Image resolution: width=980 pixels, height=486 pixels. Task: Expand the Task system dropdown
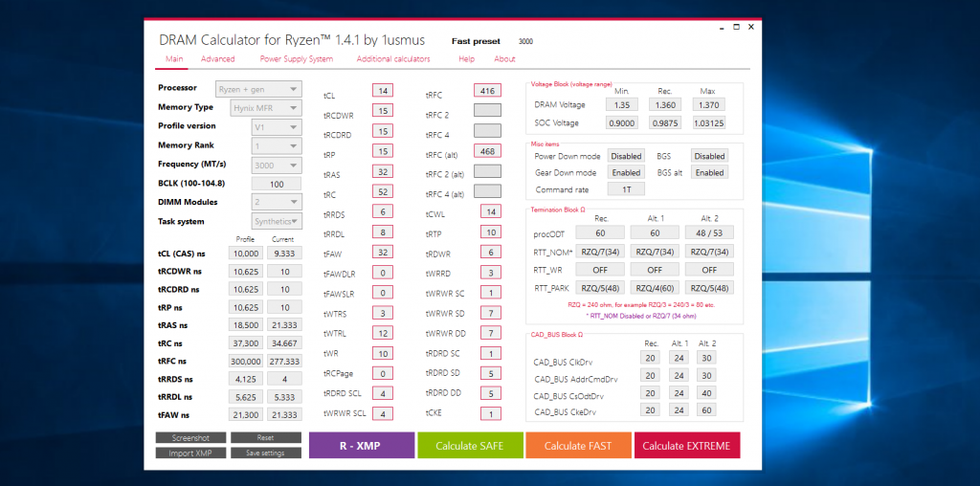coord(277,221)
